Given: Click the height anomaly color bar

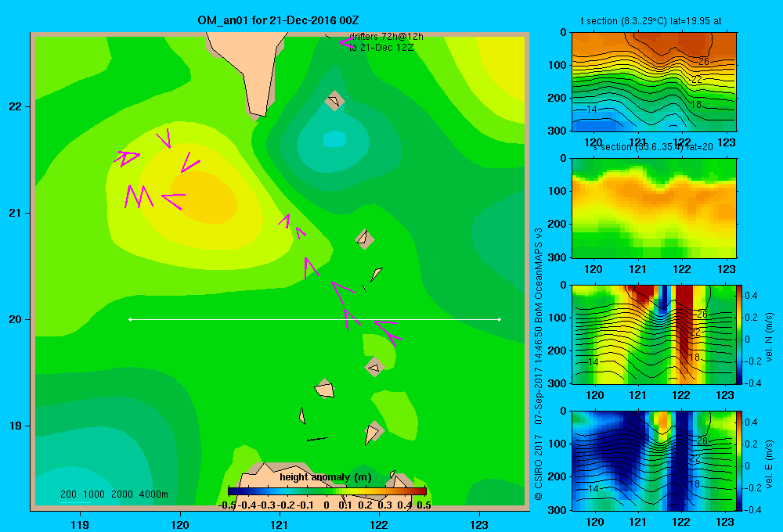Looking at the screenshot, I should tap(327, 491).
